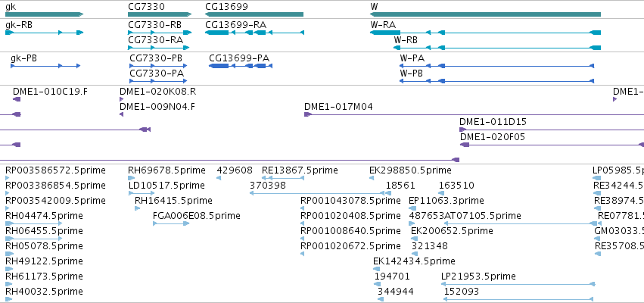Click the CG7330-RB transcript label
This screenshot has height=303, width=644.
[155, 25]
